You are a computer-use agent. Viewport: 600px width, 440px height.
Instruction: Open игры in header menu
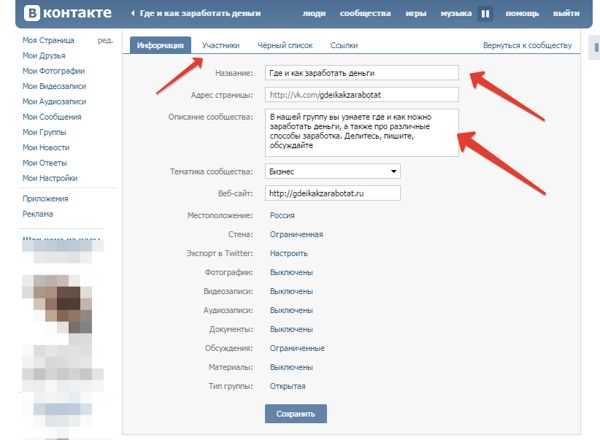click(416, 13)
